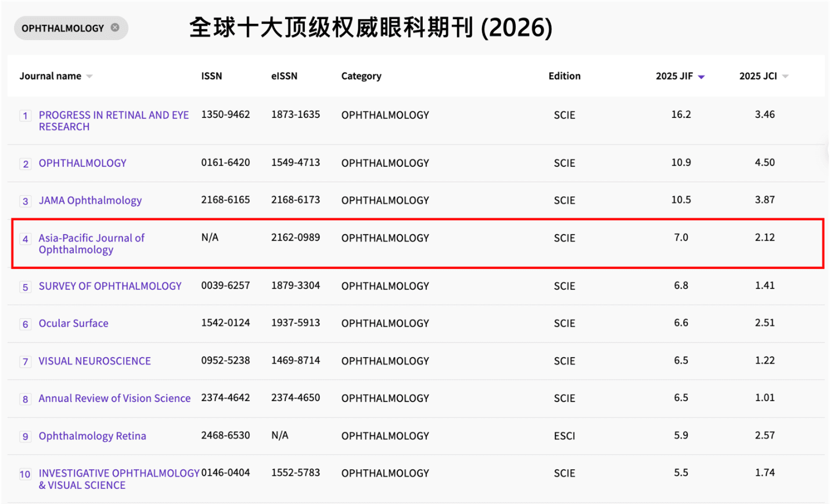Select ISSN 2468-6530 cell
This screenshot has height=504, width=830.
(225, 435)
